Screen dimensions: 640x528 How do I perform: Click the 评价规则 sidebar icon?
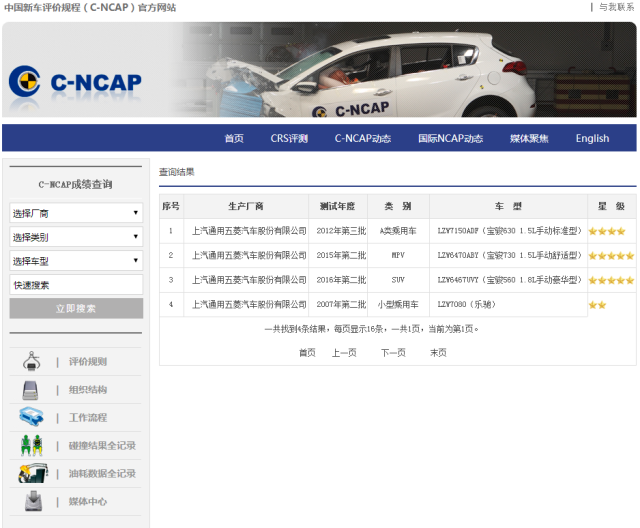point(31,361)
